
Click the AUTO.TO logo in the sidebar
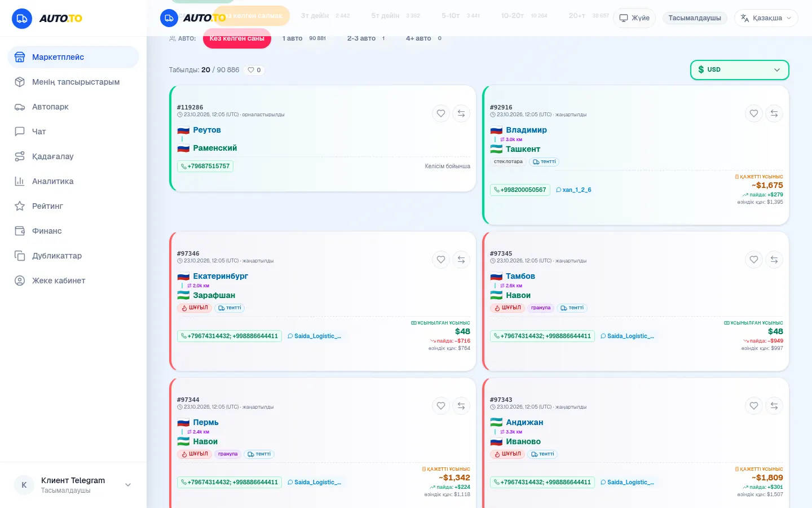[47, 19]
